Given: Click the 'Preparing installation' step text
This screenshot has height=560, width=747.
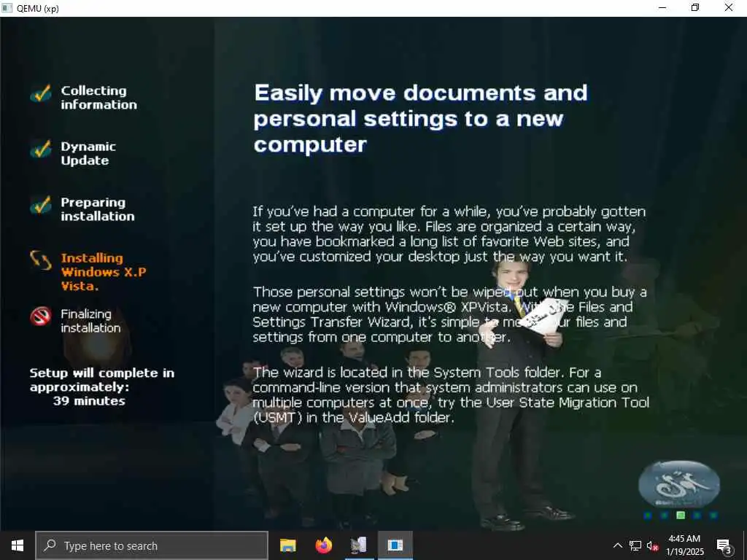Looking at the screenshot, I should click(x=98, y=209).
